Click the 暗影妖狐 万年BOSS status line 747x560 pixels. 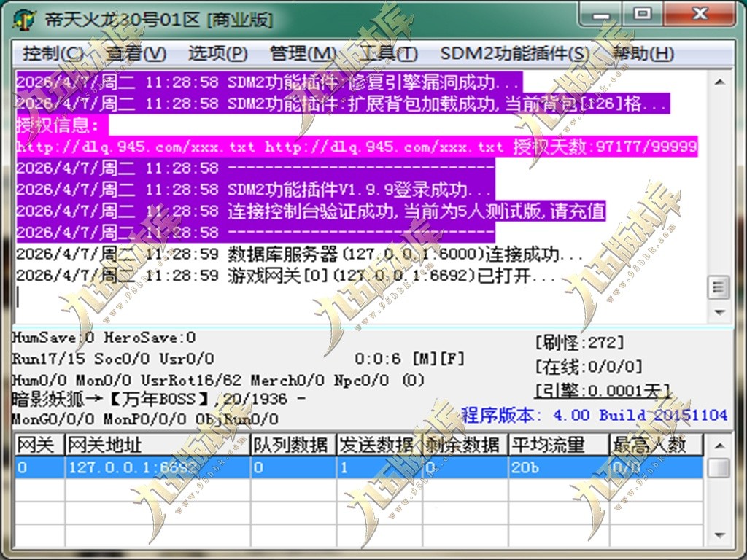[159, 399]
